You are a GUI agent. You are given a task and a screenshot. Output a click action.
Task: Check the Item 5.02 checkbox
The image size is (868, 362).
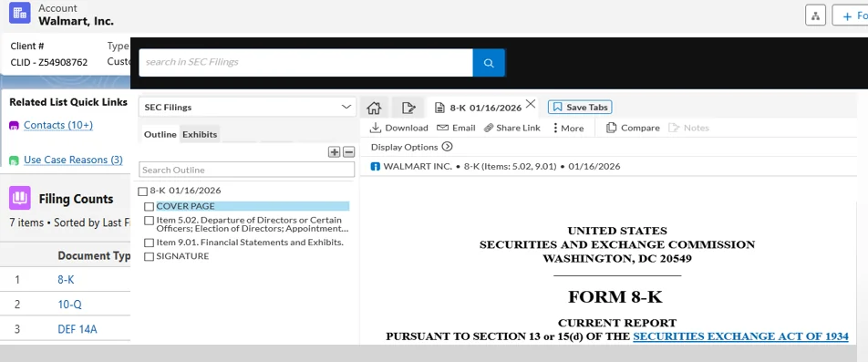(149, 221)
